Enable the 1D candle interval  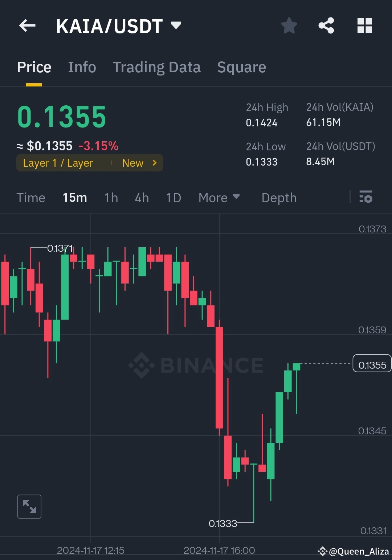coord(173,198)
